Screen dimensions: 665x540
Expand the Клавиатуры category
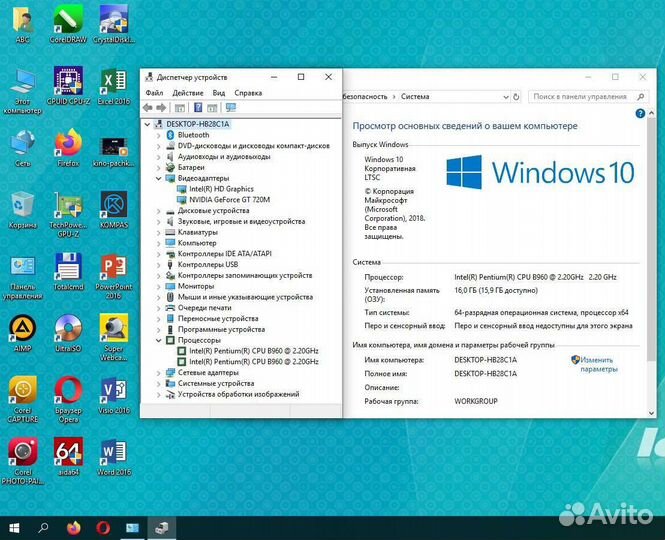[158, 232]
